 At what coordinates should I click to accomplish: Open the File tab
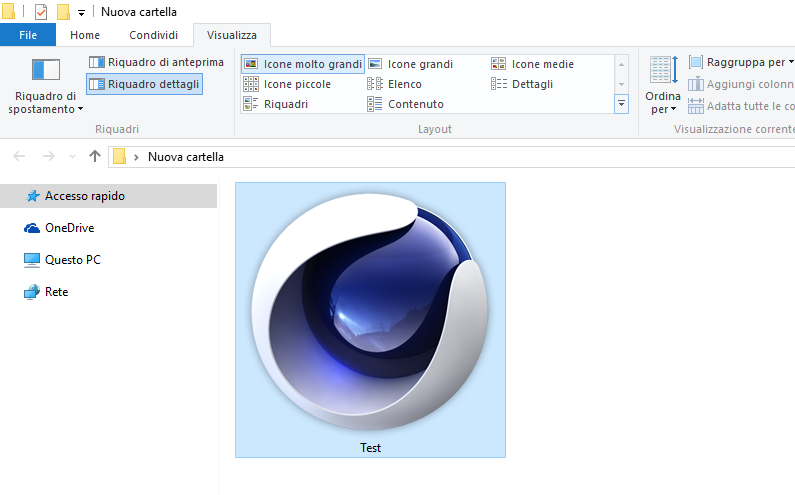[x=28, y=35]
